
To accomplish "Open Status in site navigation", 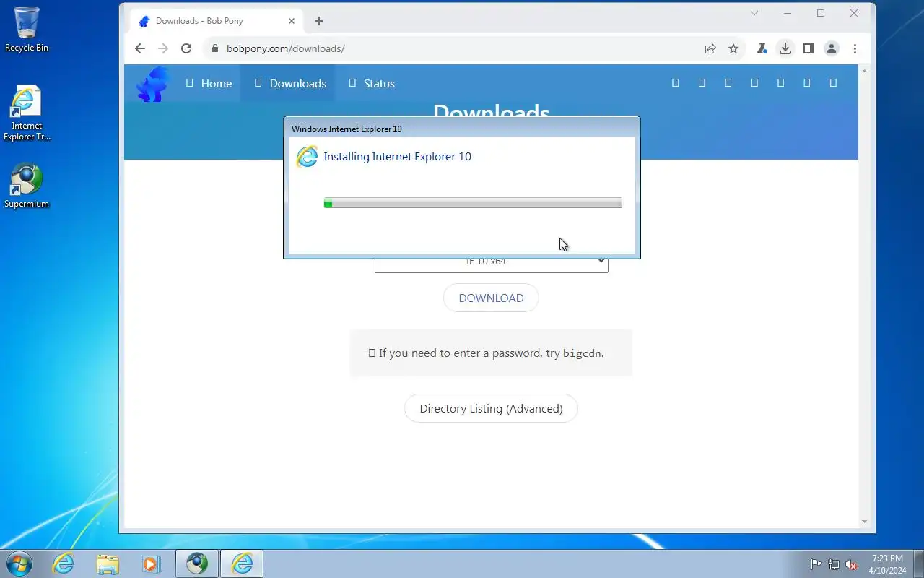I will point(371,83).
